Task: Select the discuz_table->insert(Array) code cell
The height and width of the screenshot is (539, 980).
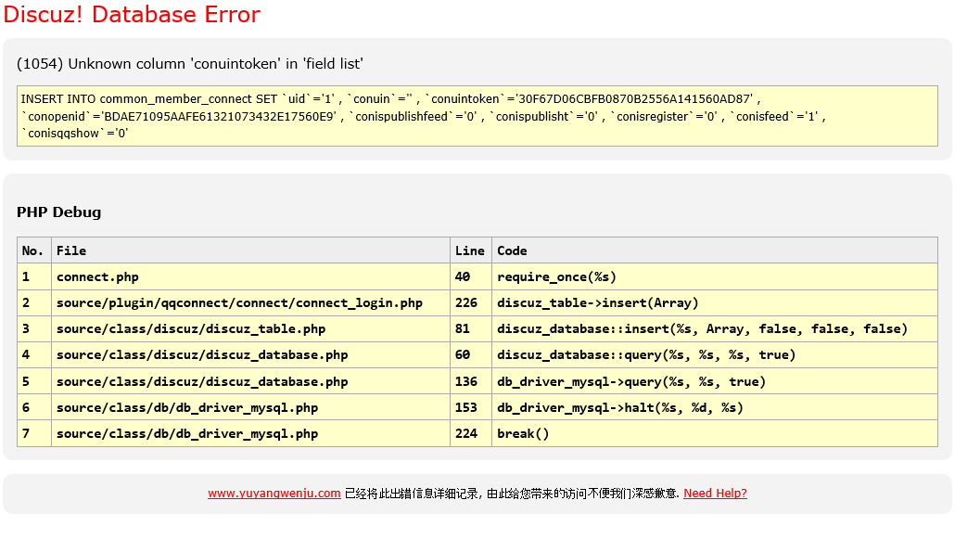Action: pyautogui.click(x=715, y=303)
